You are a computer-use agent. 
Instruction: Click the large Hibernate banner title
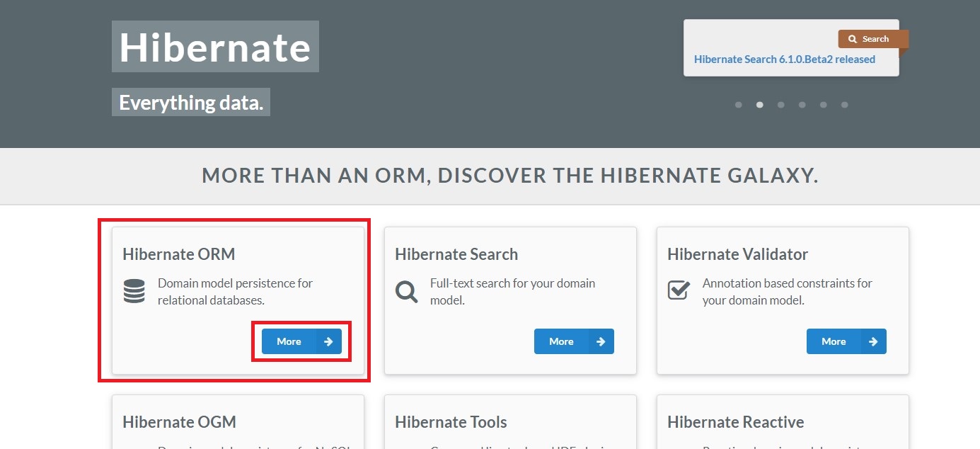pyautogui.click(x=215, y=47)
